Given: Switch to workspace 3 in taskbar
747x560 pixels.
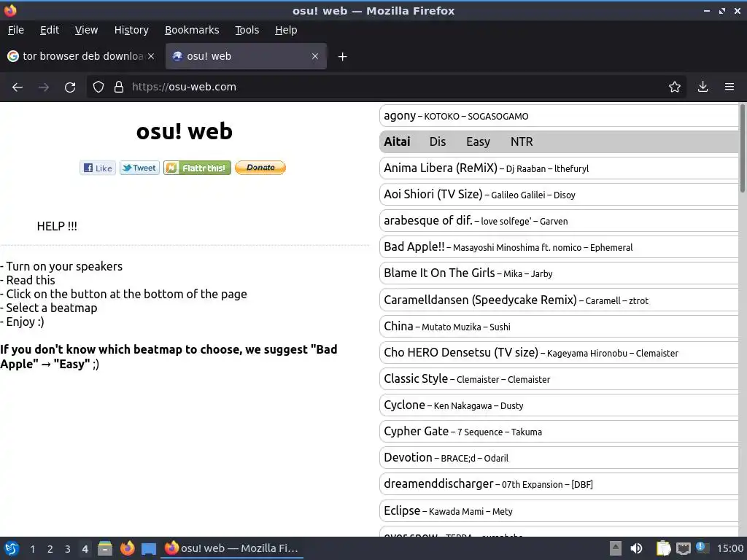Looking at the screenshot, I should coord(68,549).
